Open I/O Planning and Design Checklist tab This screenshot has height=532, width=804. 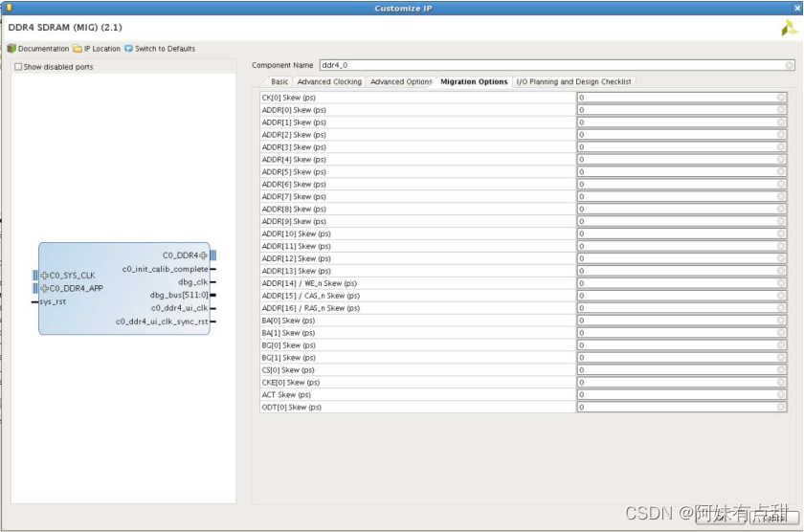[573, 81]
